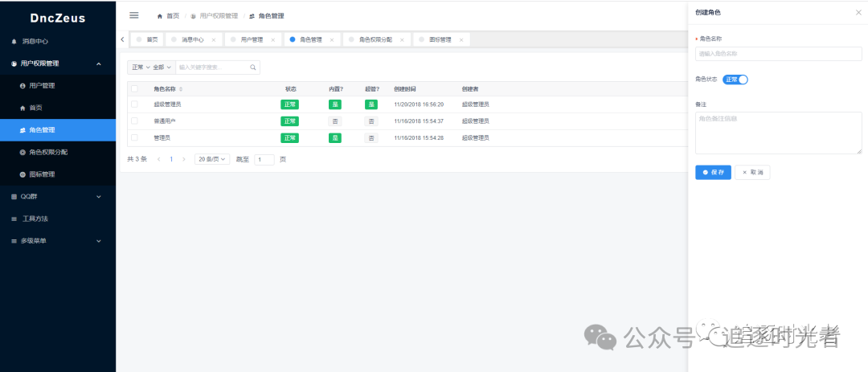Image resolution: width=868 pixels, height=372 pixels.
Task: Check the 普通用户 row checkbox
Action: tap(134, 121)
